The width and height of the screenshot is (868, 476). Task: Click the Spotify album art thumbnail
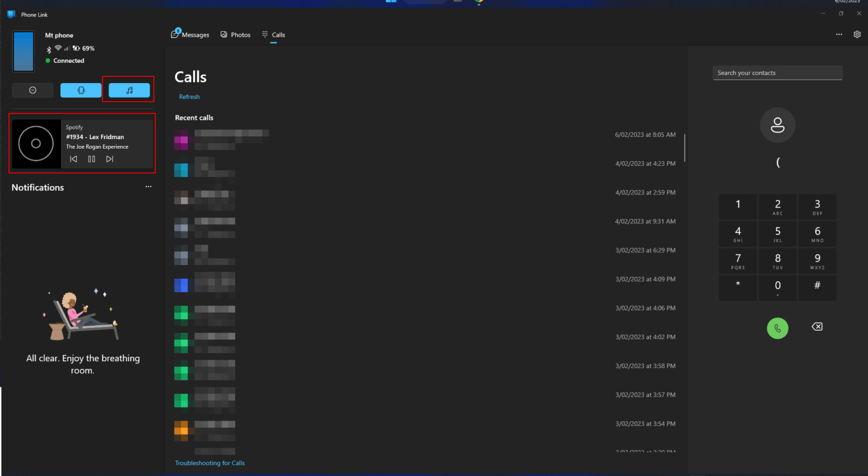pyautogui.click(x=36, y=144)
